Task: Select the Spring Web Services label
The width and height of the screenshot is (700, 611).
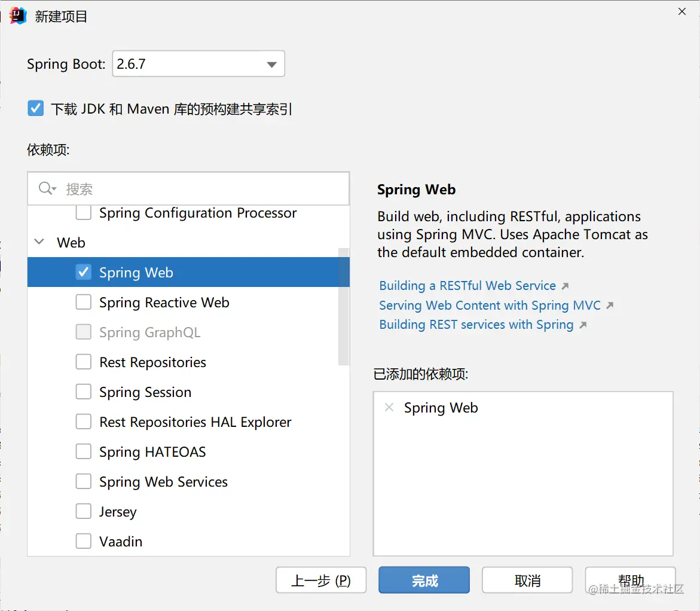Action: point(163,482)
